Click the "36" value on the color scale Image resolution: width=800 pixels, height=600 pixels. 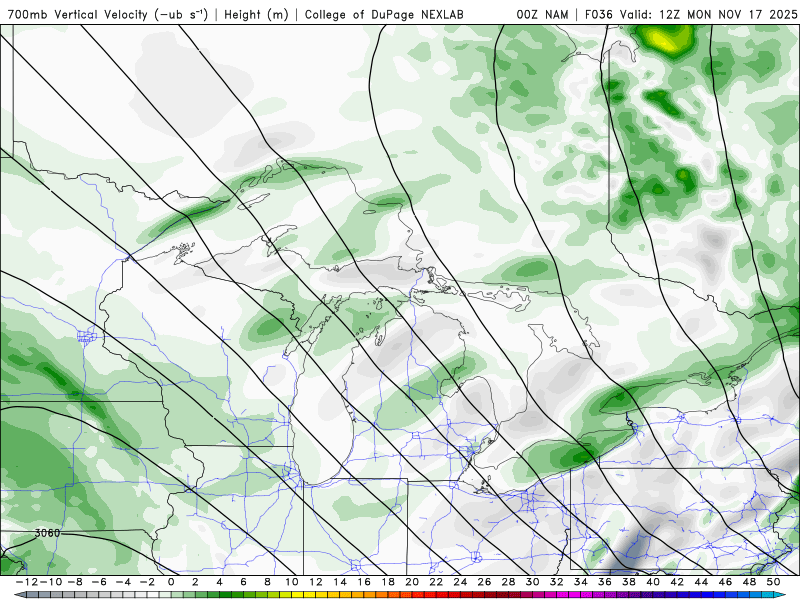click(605, 582)
